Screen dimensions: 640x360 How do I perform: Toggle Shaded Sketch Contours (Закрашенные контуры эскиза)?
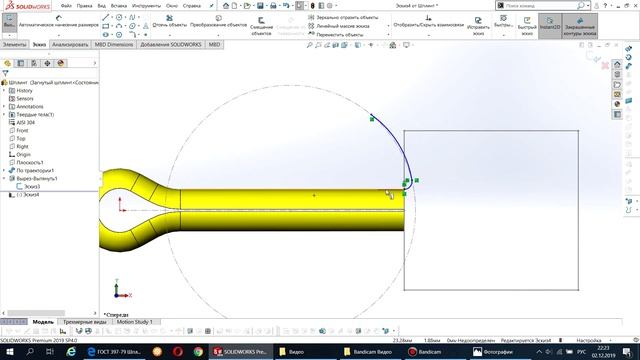[x=580, y=25]
